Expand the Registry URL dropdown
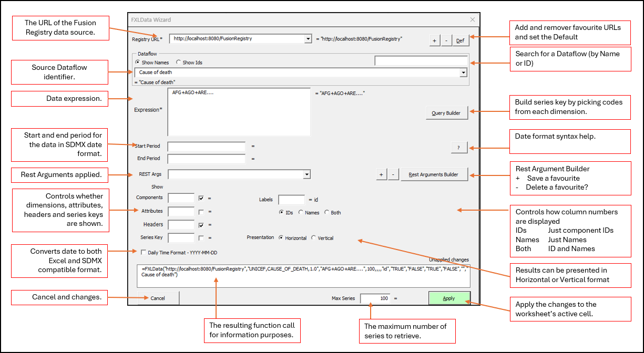 point(308,39)
